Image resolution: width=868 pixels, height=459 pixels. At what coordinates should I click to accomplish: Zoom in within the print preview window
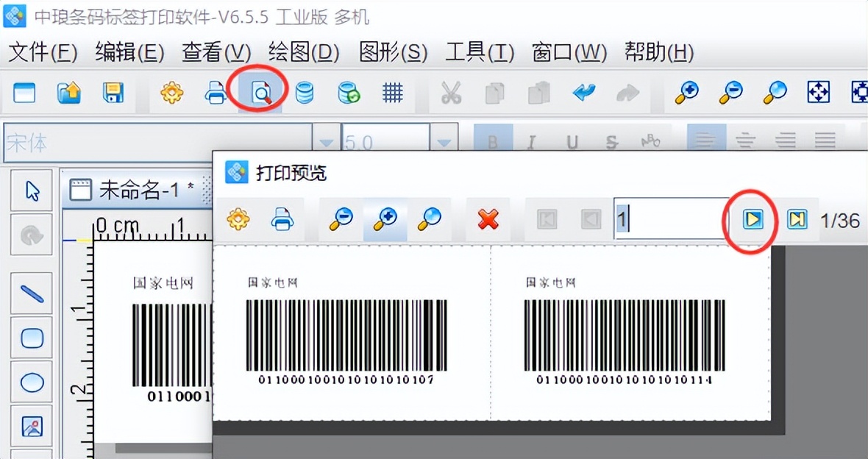click(x=385, y=220)
